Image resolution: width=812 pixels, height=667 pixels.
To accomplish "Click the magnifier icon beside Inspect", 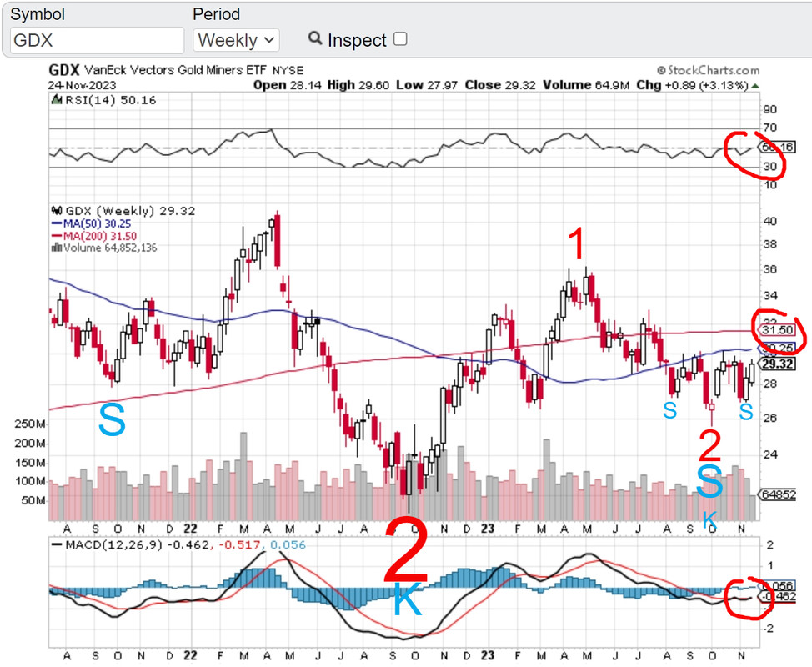I will point(315,38).
